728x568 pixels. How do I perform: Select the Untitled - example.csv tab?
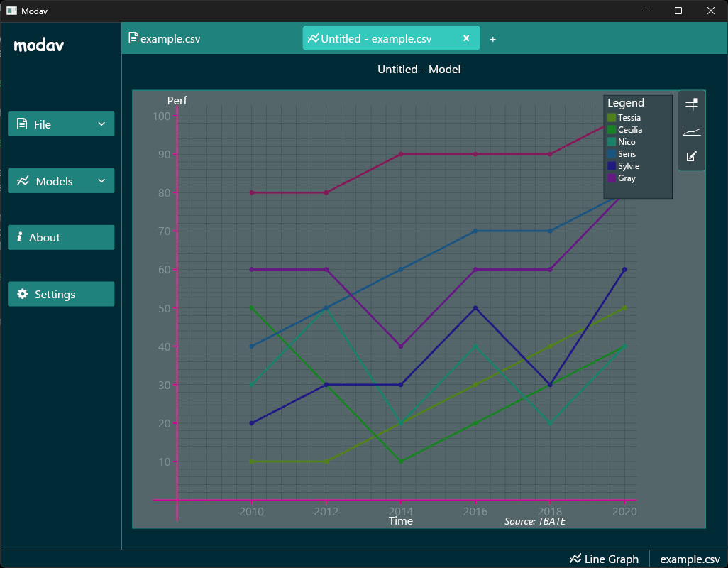point(376,39)
